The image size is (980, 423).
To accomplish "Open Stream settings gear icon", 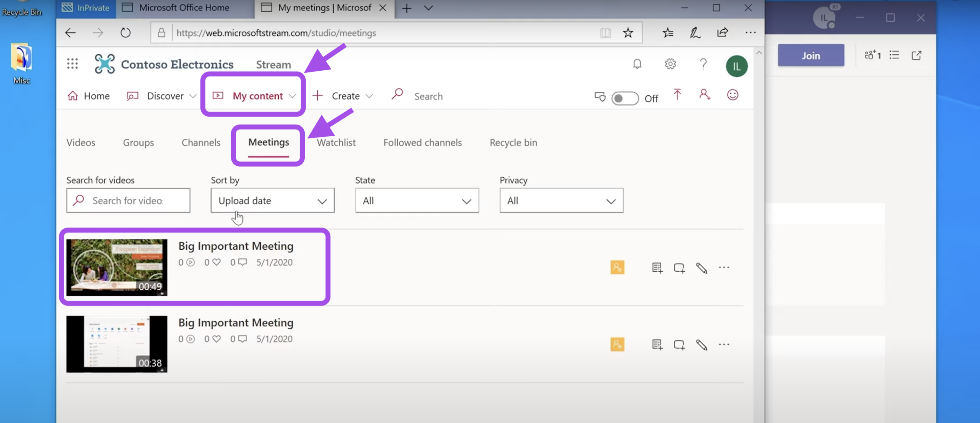I will (x=670, y=64).
